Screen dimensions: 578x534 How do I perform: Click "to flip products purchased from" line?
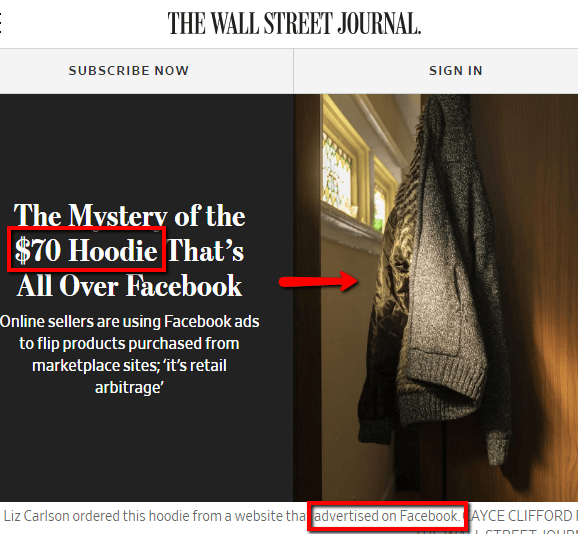[129, 343]
